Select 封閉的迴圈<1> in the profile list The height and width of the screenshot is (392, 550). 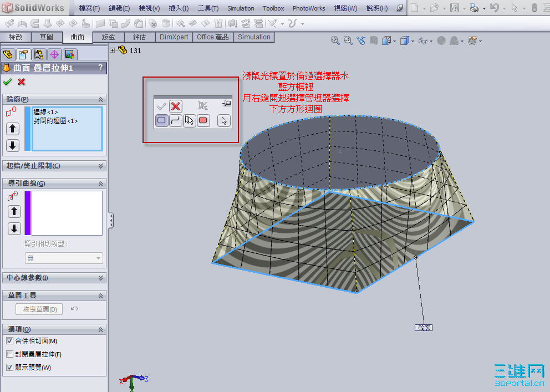(55, 120)
